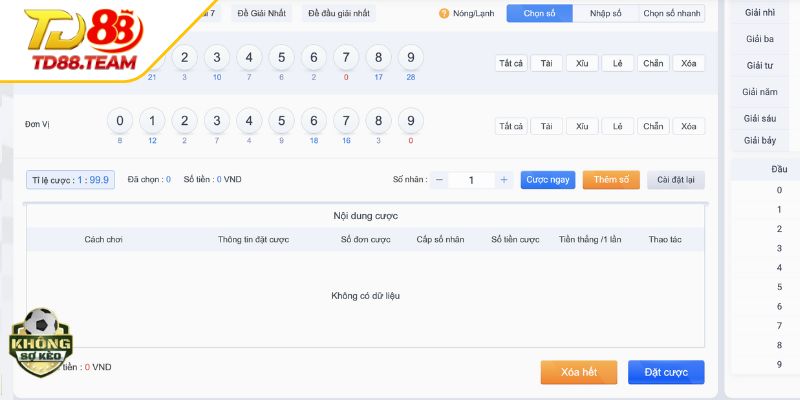Pick number ball 9 in Đơn Vị row
Viewport: 800px width, 400px height.
click(x=410, y=122)
